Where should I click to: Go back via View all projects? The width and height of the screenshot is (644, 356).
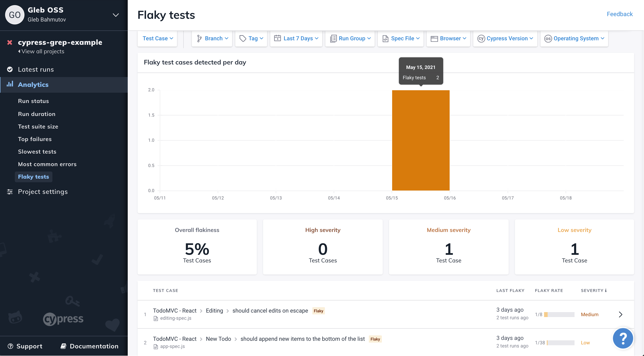click(x=41, y=51)
